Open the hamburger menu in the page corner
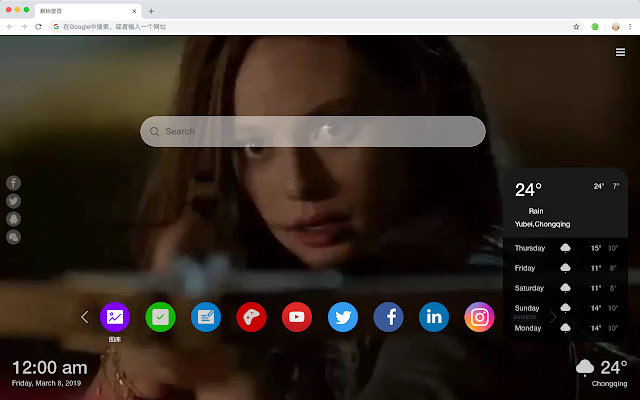The height and width of the screenshot is (400, 640). tap(620, 52)
